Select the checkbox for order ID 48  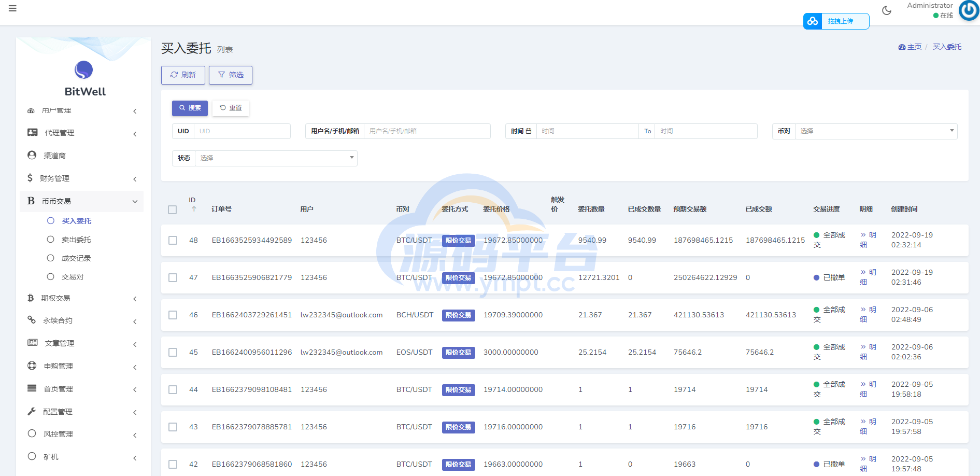click(x=173, y=240)
